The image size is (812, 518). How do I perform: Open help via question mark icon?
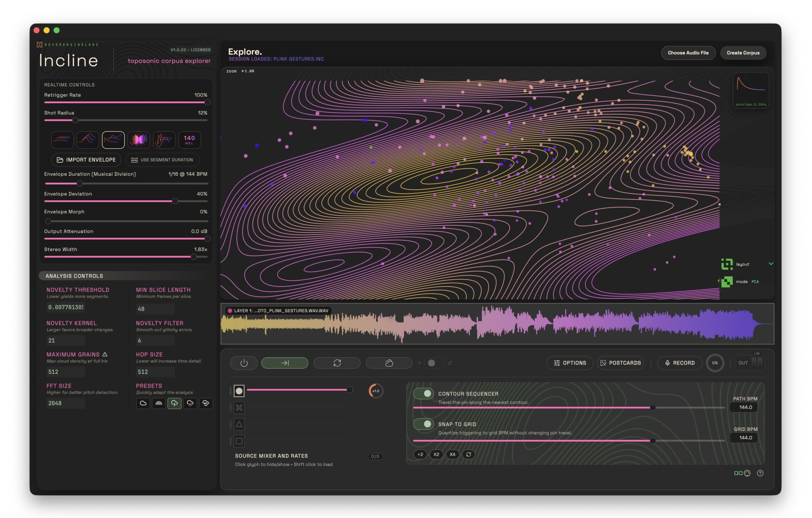point(760,473)
